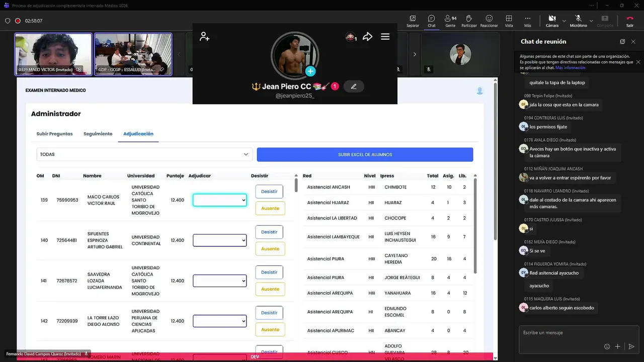Open Adjudicar dropdown for MACO CARLOS
The height and width of the screenshot is (362, 644).
point(220,200)
